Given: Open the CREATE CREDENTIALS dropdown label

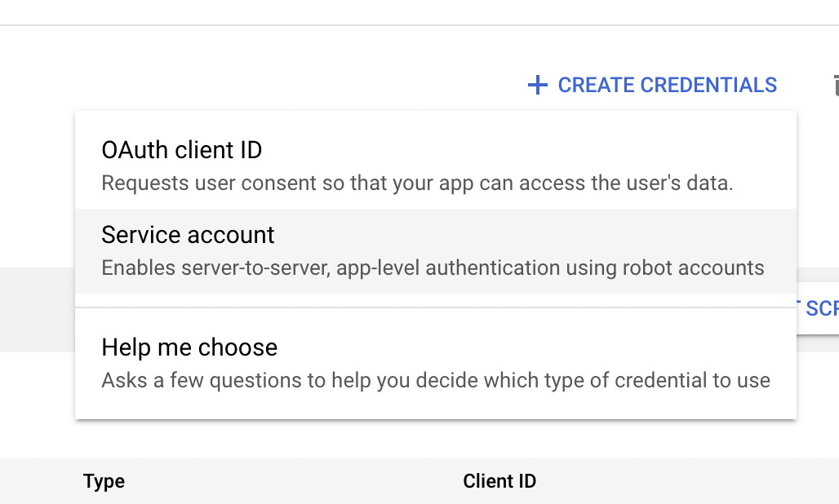Looking at the screenshot, I should pyautogui.click(x=667, y=85).
